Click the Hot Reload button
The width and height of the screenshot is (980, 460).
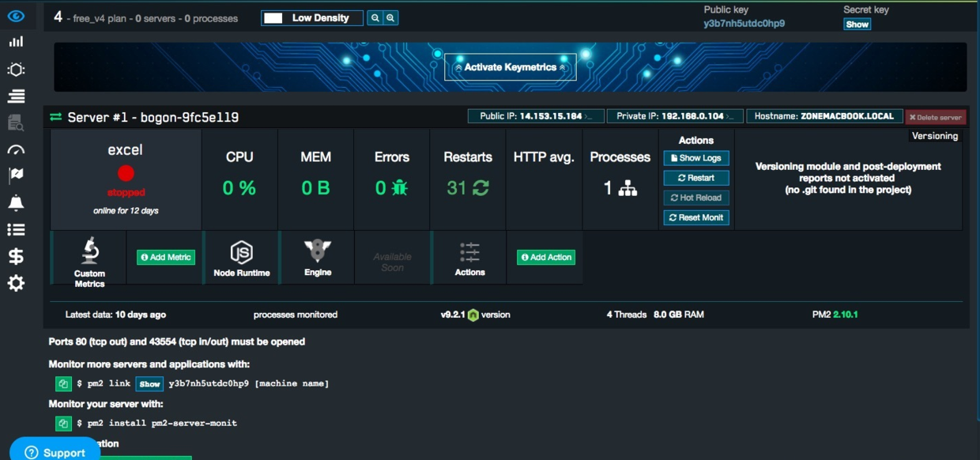(x=696, y=198)
